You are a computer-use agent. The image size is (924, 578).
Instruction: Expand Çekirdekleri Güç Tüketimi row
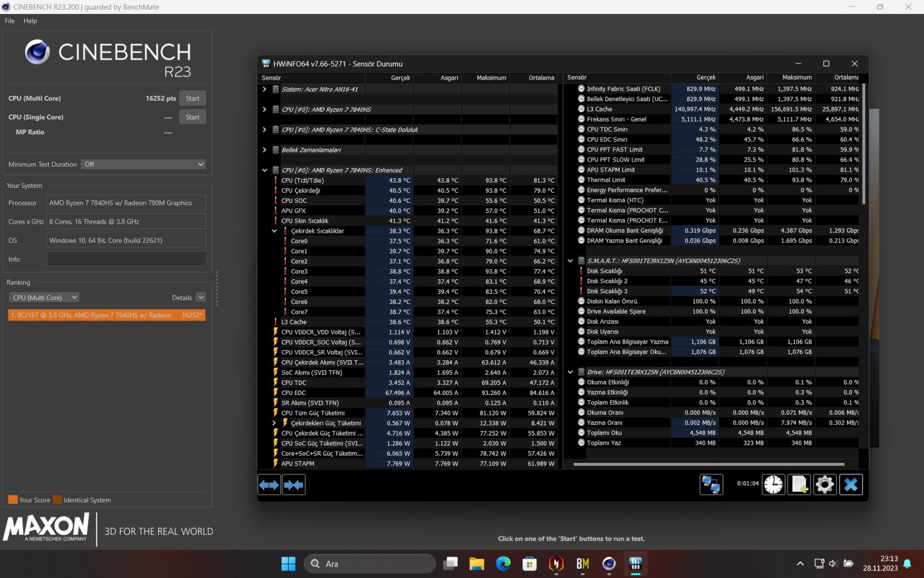pyautogui.click(x=274, y=423)
